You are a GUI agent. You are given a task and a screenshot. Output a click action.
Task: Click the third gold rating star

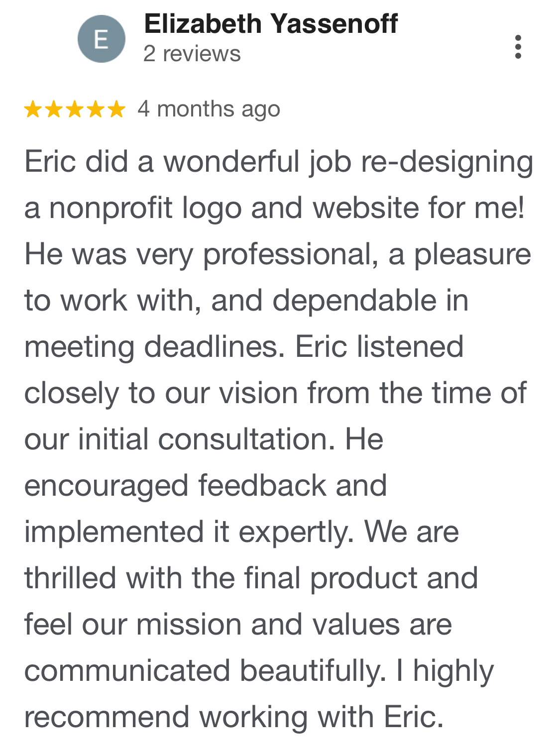[x=75, y=109]
